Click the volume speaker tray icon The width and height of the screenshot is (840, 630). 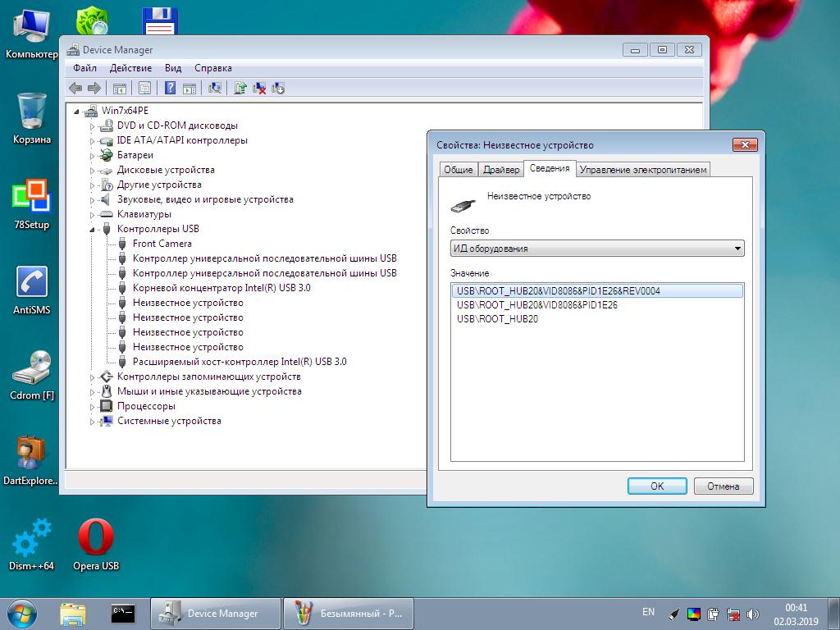(753, 613)
